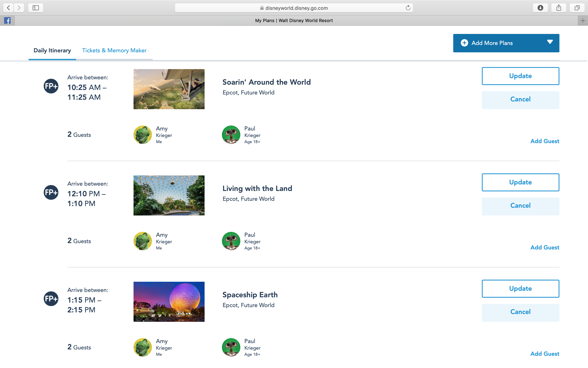Open the Living with the Land title

[257, 188]
